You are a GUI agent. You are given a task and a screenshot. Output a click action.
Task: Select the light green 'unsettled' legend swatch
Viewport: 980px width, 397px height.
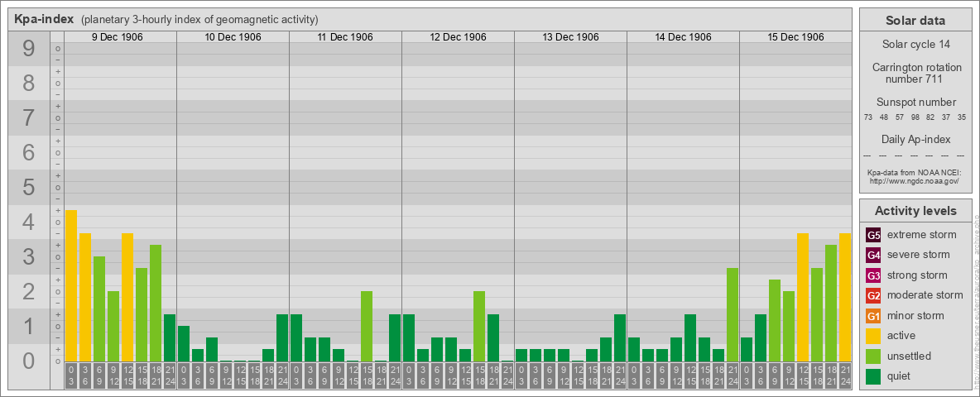point(873,356)
